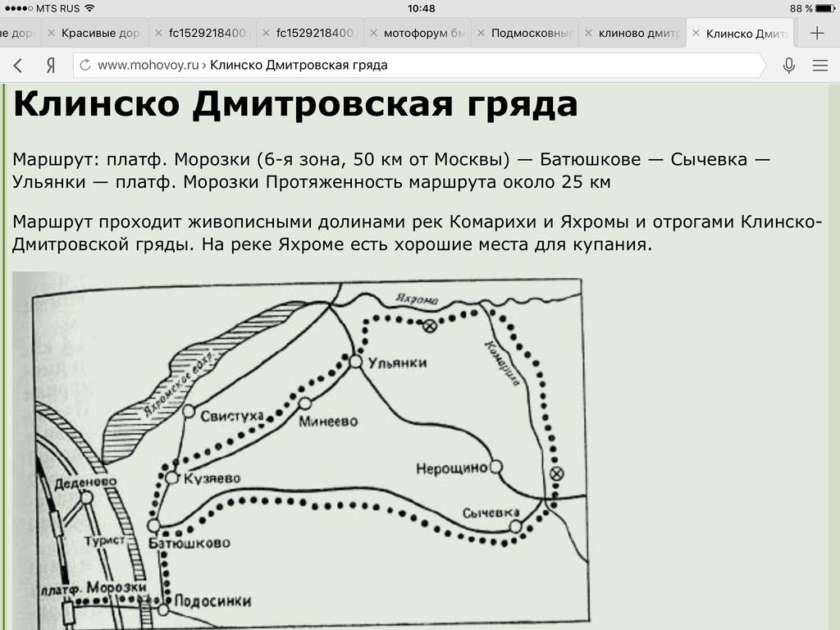Screen dimensions: 840x630
Task: Close the 'клиново дмитр' tab
Action: pos(589,34)
